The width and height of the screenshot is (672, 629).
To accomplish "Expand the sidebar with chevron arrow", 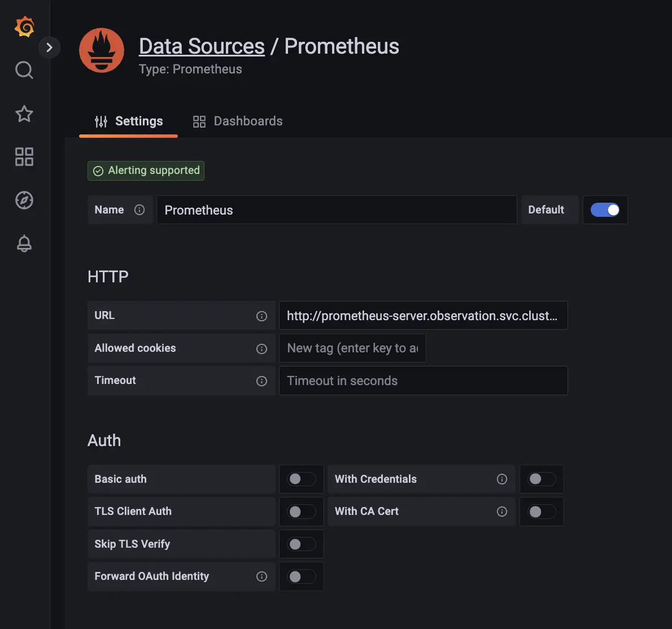I will (49, 47).
